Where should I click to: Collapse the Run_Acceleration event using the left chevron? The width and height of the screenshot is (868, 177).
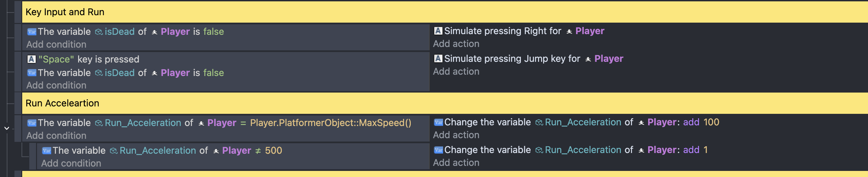coord(7,128)
